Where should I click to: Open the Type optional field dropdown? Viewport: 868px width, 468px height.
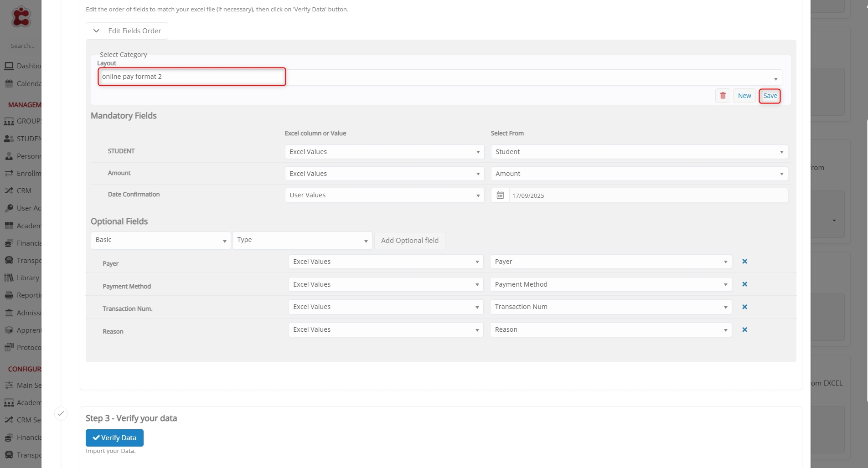(302, 240)
